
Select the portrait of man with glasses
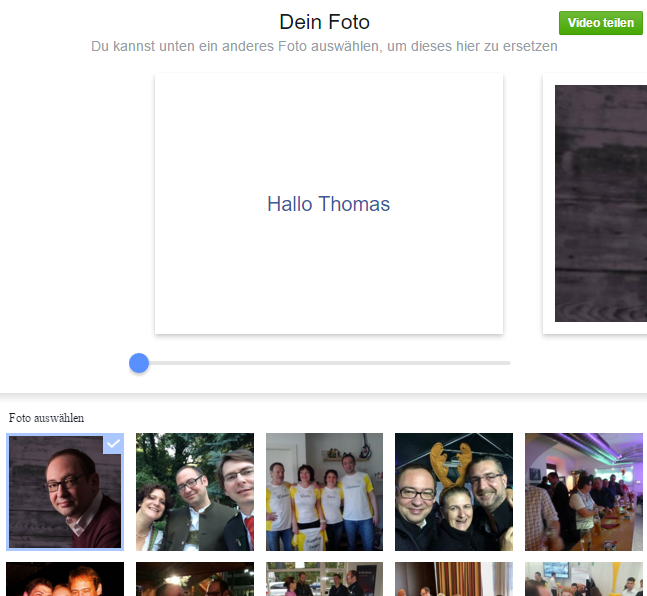click(x=65, y=492)
